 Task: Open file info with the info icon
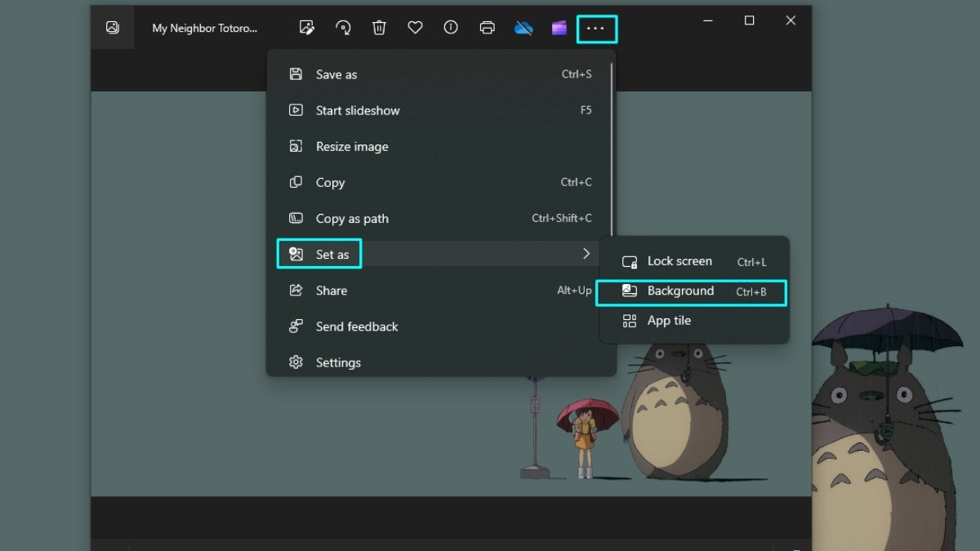click(x=451, y=28)
